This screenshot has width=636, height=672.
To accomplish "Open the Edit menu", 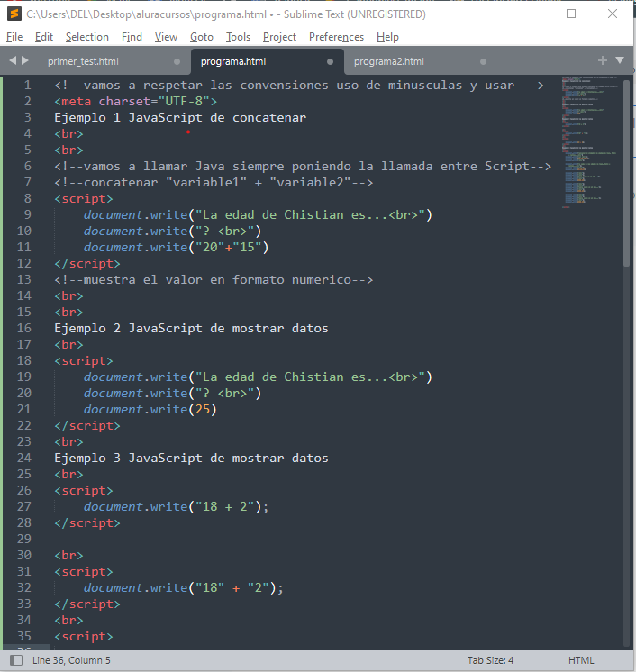I will pos(44,37).
